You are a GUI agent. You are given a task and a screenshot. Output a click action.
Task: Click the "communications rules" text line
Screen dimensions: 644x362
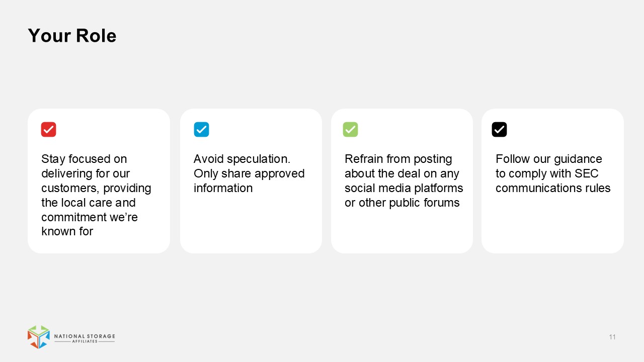553,188
